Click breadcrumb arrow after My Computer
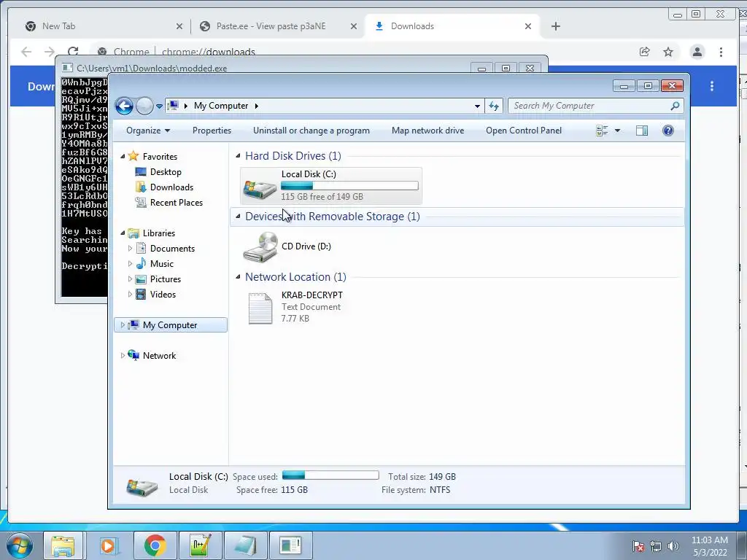The width and height of the screenshot is (747, 560). [256, 106]
